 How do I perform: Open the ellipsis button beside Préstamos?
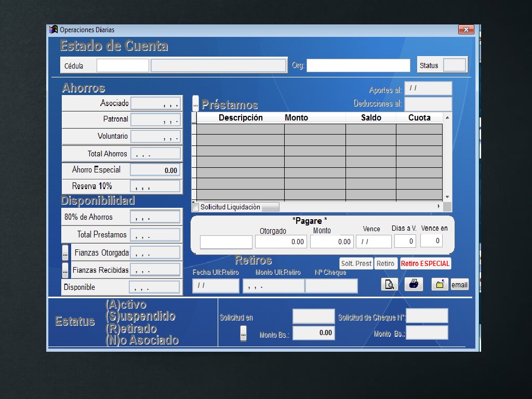point(195,103)
